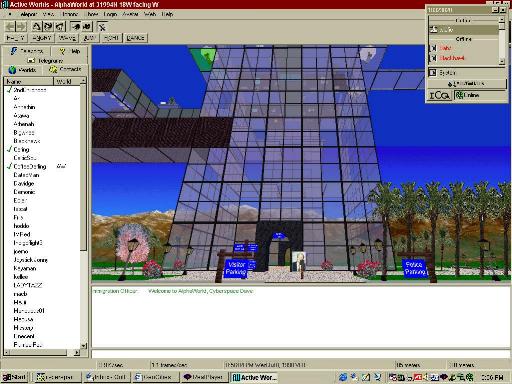The height and width of the screenshot is (384, 512).
Task: Click scroll-down arrow of contacts list
Action: click(x=83, y=346)
